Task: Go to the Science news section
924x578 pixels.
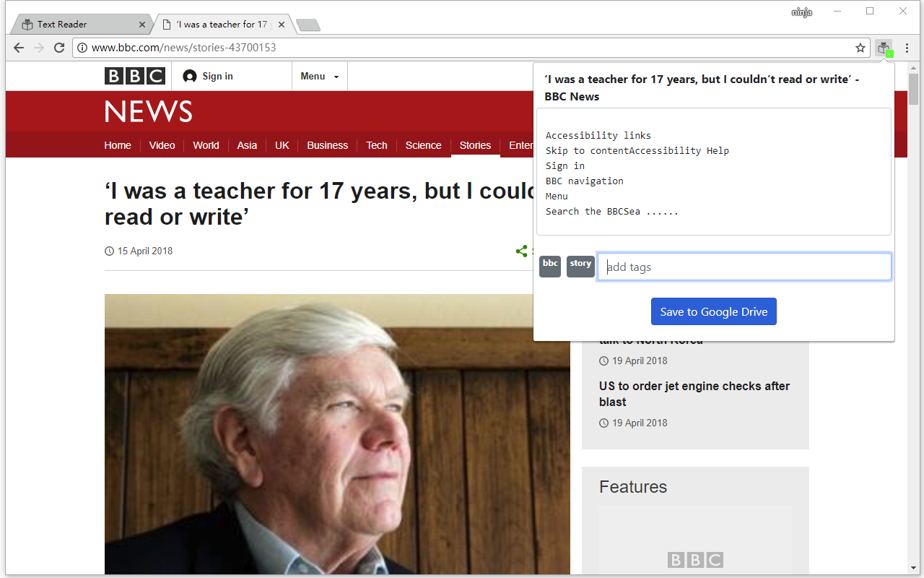Action: pos(423,145)
